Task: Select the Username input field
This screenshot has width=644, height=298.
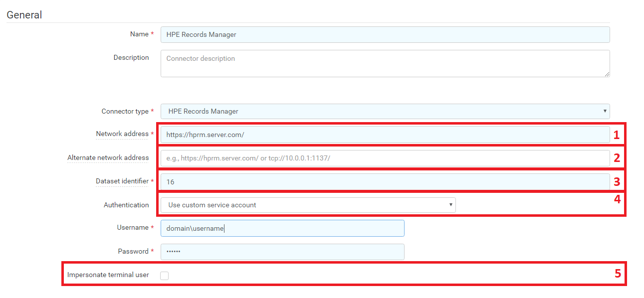Action: [282, 228]
